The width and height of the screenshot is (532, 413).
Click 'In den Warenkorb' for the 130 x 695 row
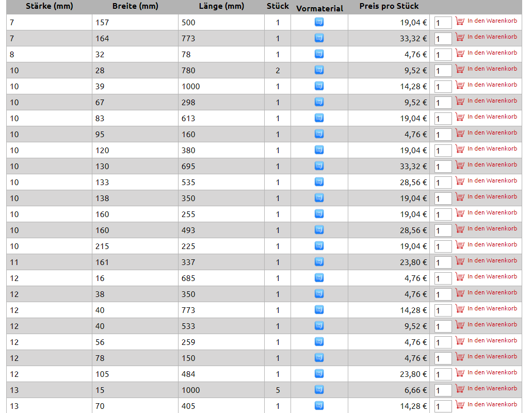click(x=492, y=164)
